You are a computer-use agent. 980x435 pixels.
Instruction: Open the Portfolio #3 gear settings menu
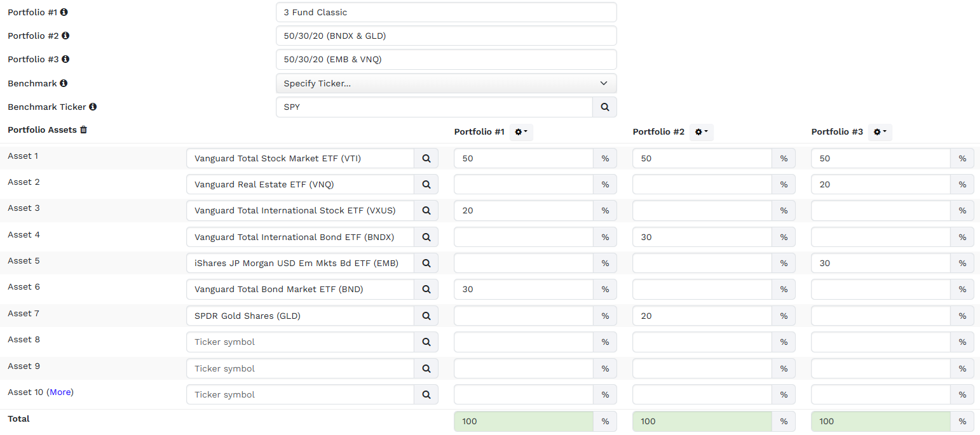pos(880,132)
